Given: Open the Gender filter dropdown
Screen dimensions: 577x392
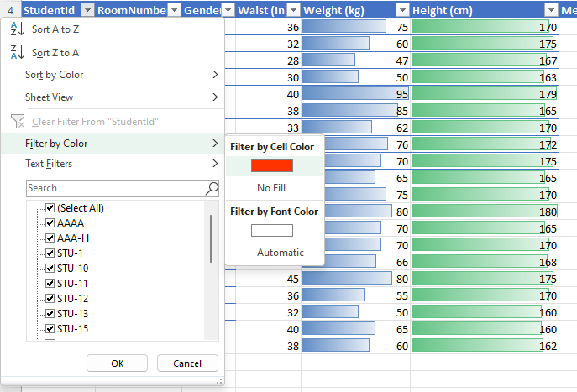Looking at the screenshot, I should [228, 10].
